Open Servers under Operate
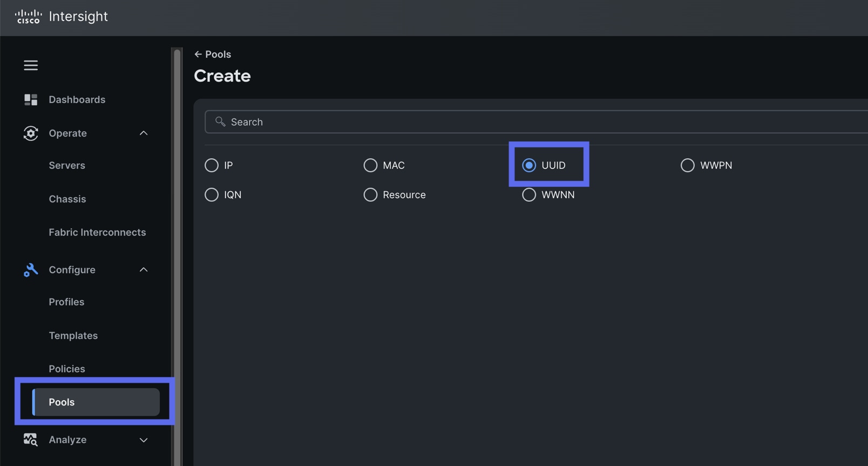This screenshot has height=466, width=868. coord(67,165)
